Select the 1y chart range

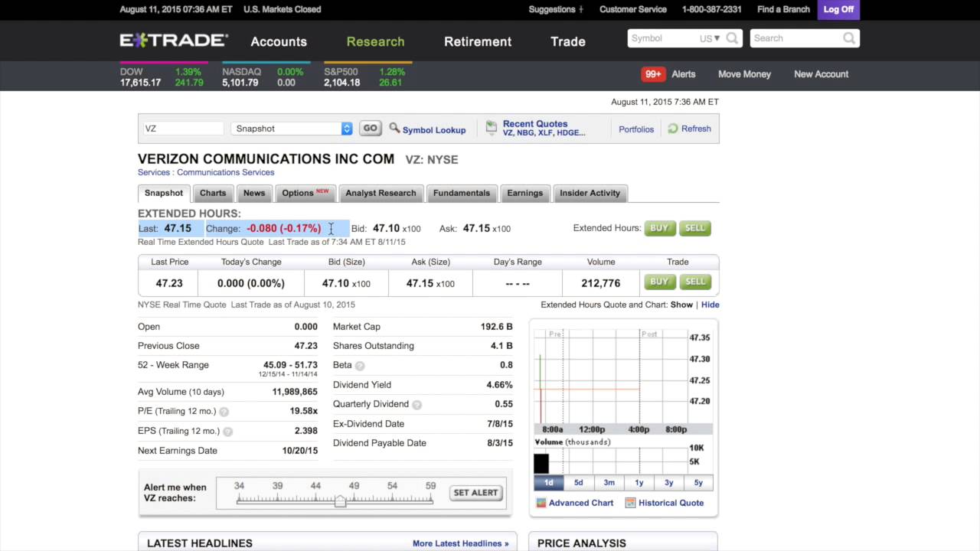pos(639,483)
